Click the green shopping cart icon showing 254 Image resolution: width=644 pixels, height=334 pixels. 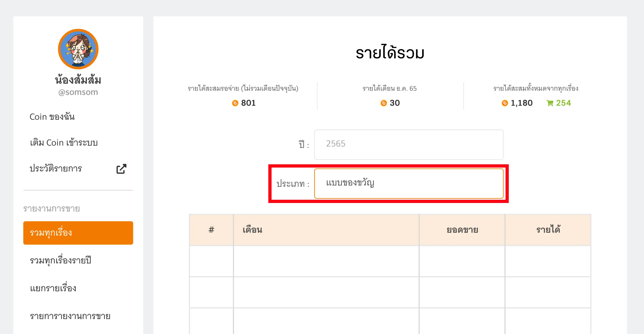point(550,103)
